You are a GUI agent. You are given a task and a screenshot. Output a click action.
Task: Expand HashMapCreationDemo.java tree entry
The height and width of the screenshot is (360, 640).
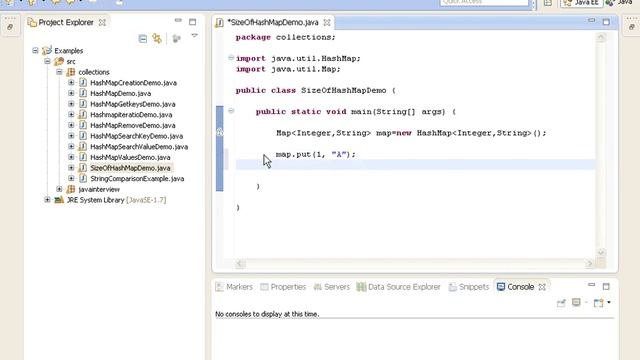(71, 82)
